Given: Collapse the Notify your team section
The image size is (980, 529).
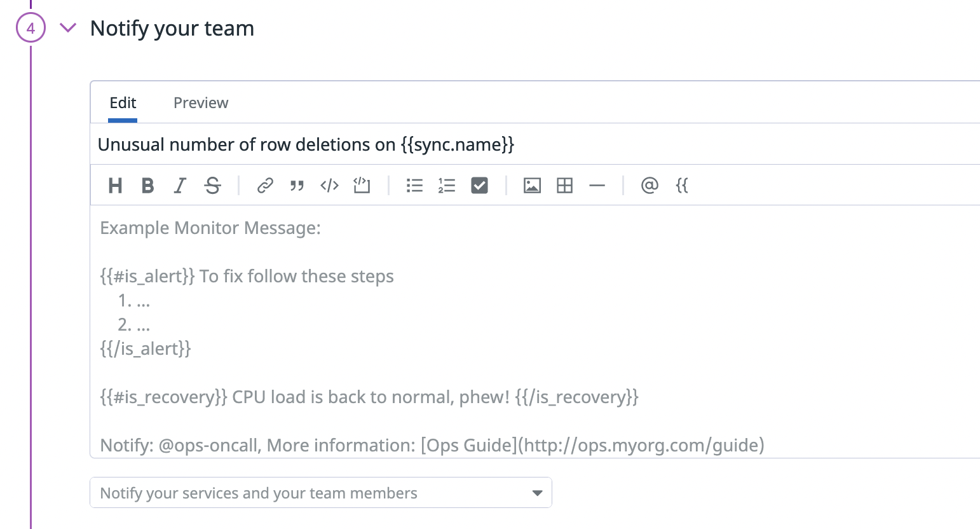Looking at the screenshot, I should 68,28.
